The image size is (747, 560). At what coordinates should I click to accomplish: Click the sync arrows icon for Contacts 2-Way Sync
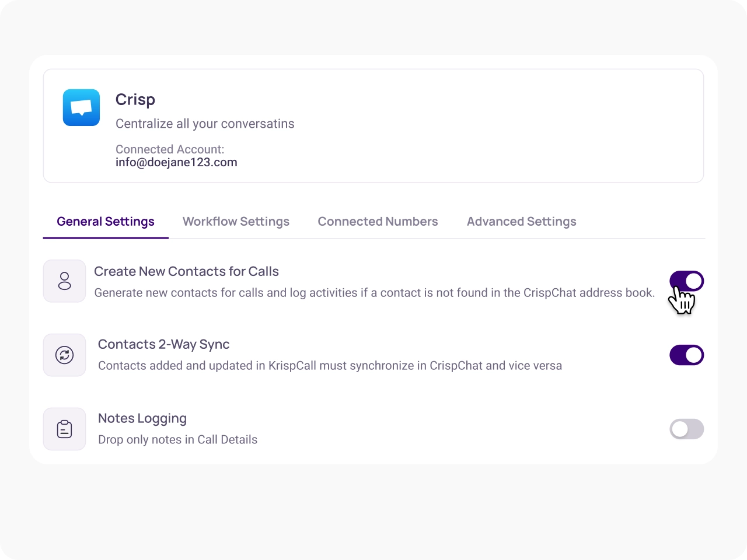pyautogui.click(x=64, y=355)
